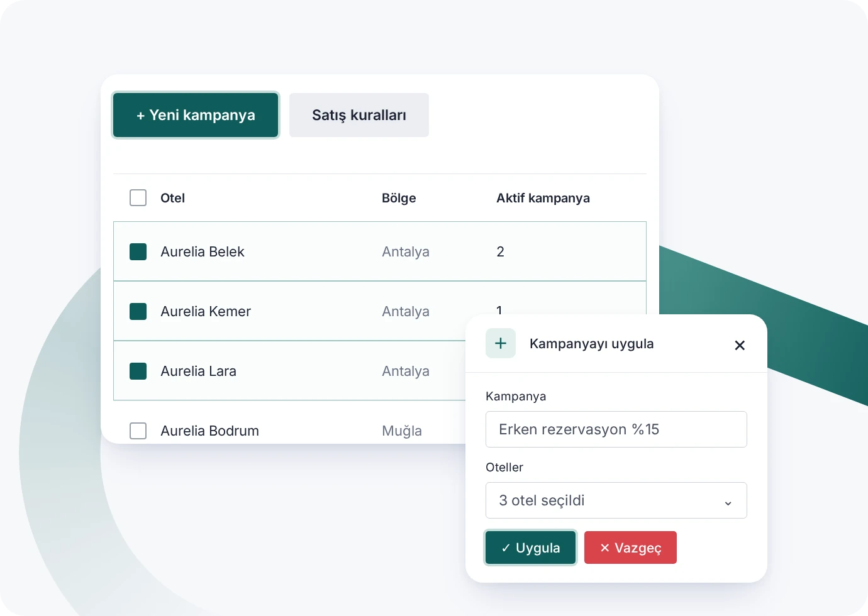Uncheck the Aurelia Kemer checkbox
868x616 pixels.
click(x=138, y=311)
